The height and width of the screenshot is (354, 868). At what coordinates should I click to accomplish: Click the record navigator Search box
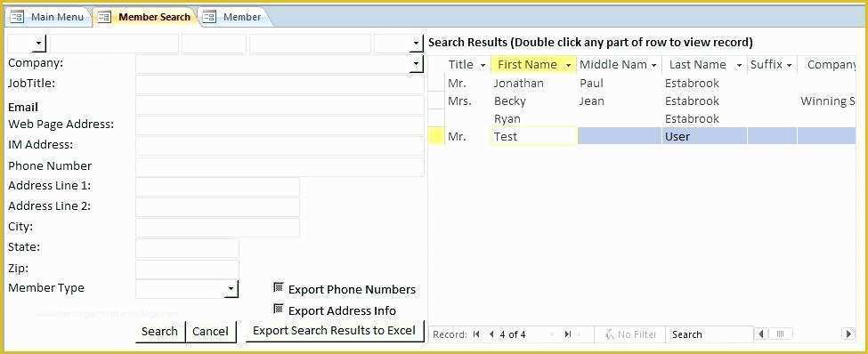point(710,334)
